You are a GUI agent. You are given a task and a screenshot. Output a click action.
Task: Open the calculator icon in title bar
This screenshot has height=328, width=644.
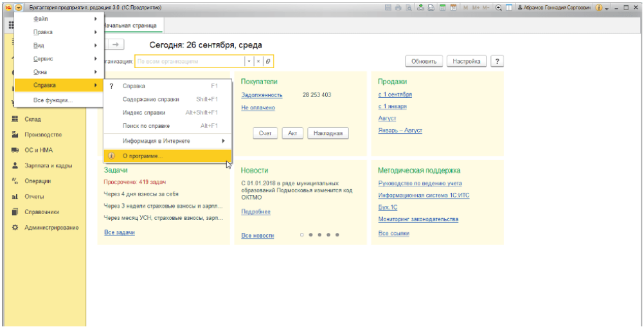pos(443,7)
